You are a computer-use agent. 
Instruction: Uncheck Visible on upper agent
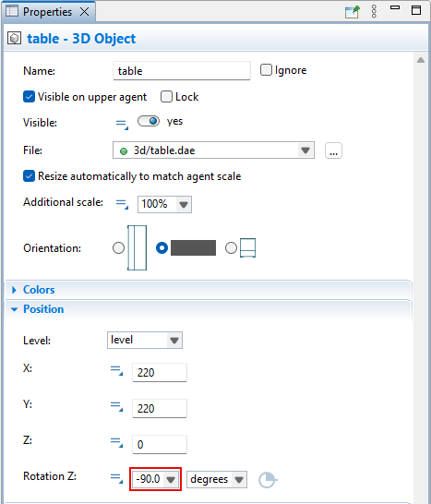[x=29, y=96]
